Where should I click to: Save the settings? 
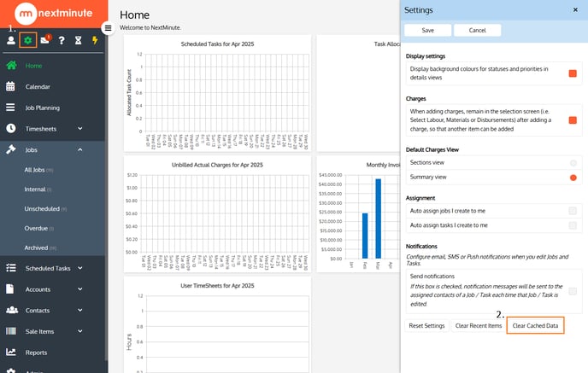(427, 31)
